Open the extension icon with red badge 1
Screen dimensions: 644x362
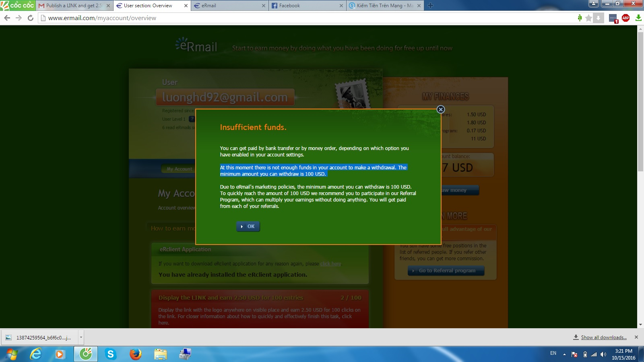pyautogui.click(x=613, y=18)
